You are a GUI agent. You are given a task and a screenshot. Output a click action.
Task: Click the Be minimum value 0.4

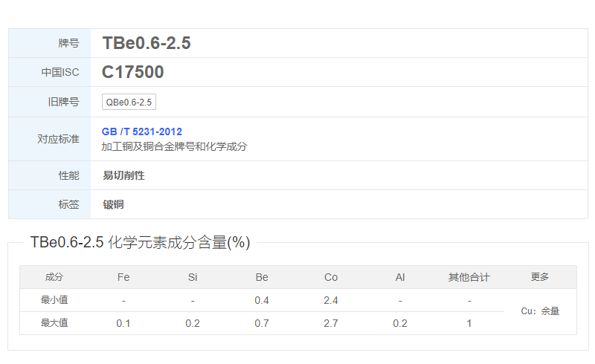(262, 300)
